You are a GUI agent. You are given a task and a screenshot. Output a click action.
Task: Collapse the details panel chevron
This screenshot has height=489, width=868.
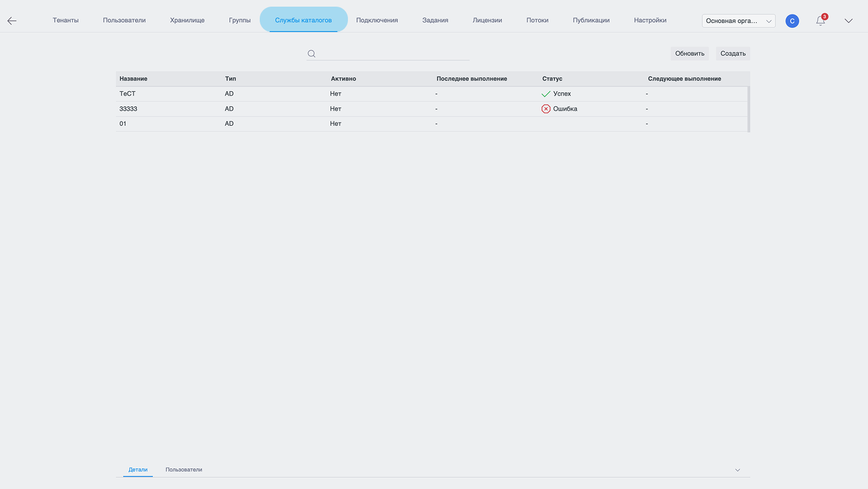(738, 470)
